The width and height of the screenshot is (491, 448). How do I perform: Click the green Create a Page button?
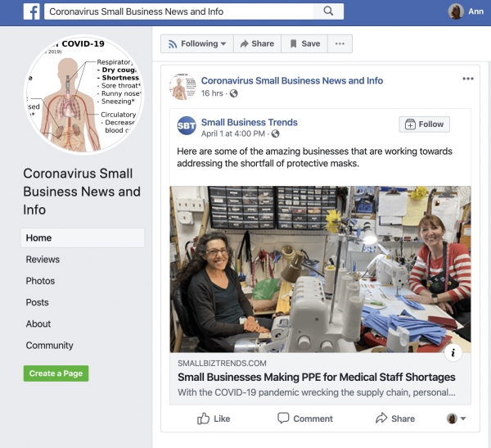[x=56, y=373]
